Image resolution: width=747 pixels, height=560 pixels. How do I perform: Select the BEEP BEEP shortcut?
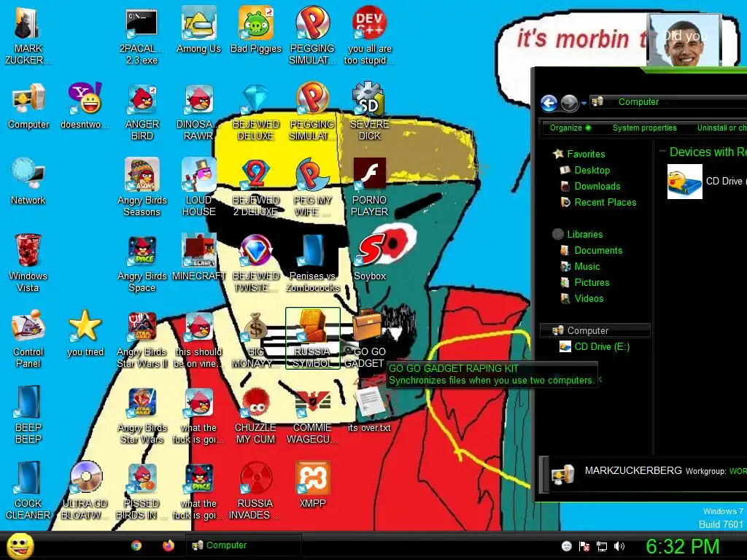tap(28, 414)
